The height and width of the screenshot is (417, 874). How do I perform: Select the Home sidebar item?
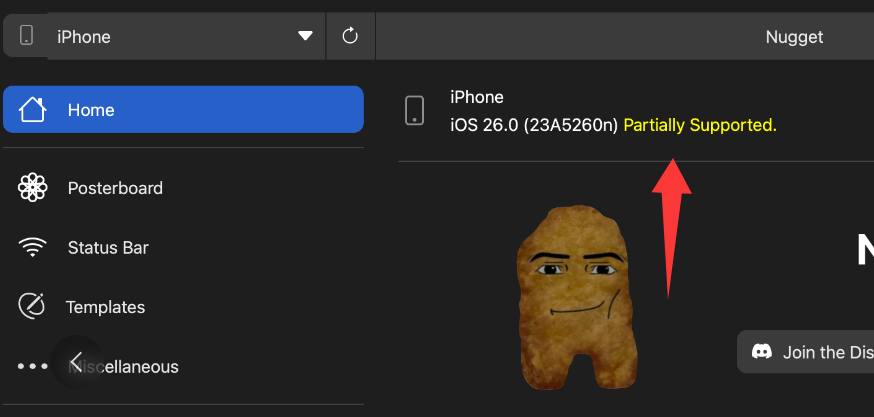pyautogui.click(x=183, y=109)
